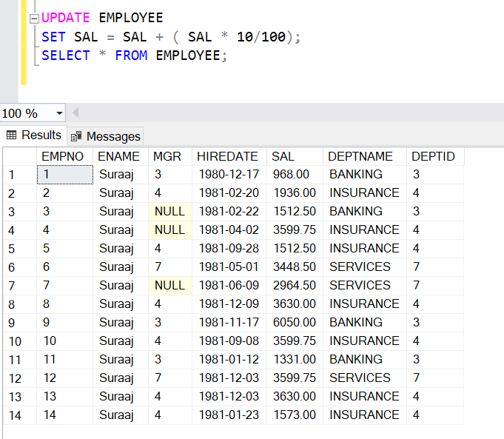Select the ENAME column header
The width and height of the screenshot is (504, 439).
pos(121,156)
